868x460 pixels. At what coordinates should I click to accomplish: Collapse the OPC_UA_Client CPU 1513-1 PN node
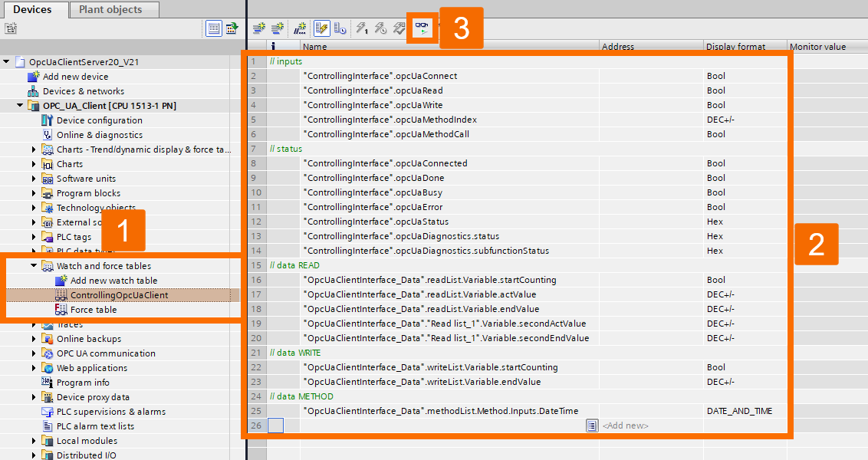pyautogui.click(x=20, y=105)
